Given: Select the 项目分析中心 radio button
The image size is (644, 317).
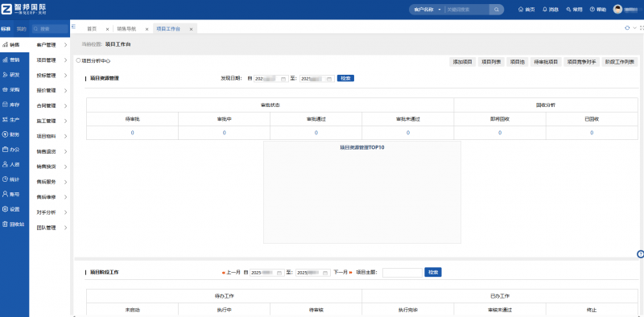Looking at the screenshot, I should [78, 60].
